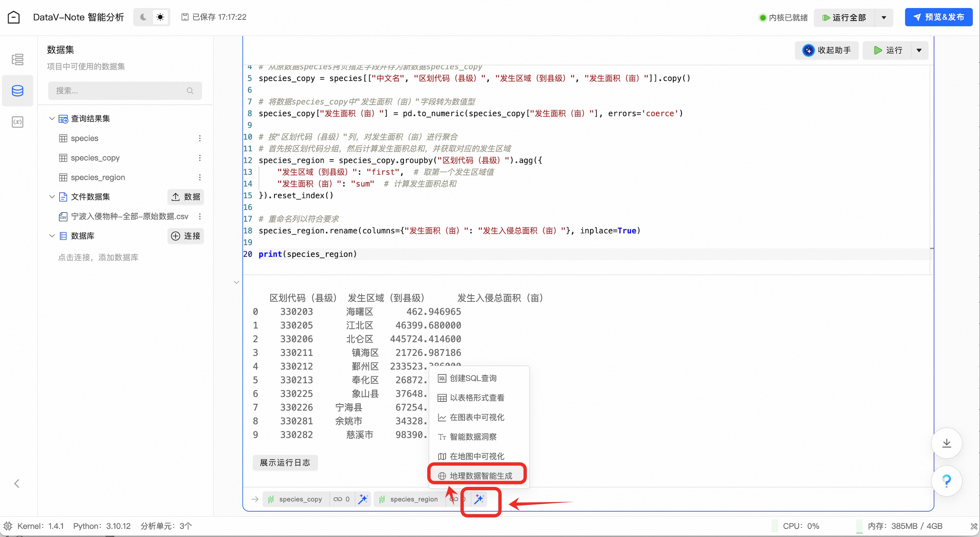
Task: Select 地理数据智能生成 menu item
Action: [480, 476]
